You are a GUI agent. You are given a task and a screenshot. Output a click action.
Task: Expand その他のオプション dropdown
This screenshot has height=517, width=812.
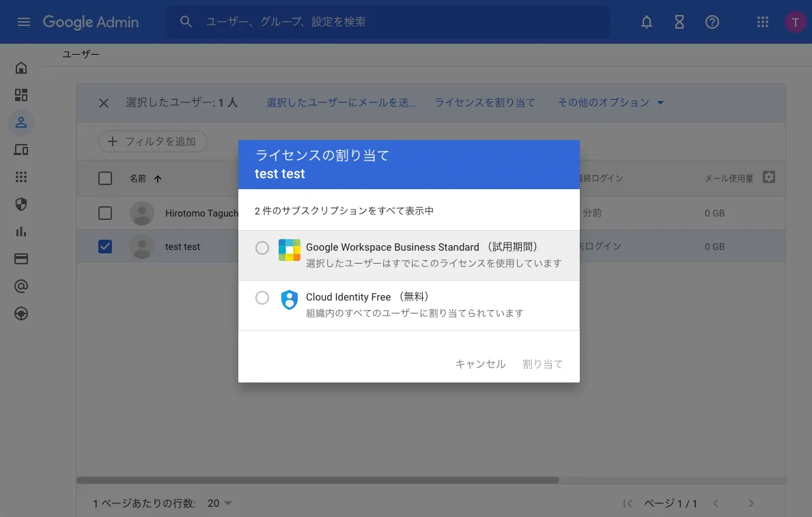tap(611, 102)
